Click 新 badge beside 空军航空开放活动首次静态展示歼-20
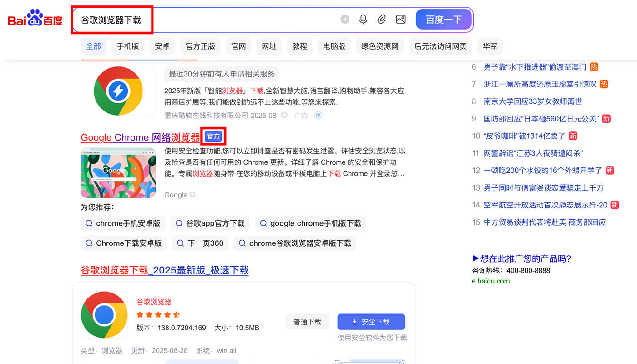This screenshot has width=637, height=364. click(615, 205)
